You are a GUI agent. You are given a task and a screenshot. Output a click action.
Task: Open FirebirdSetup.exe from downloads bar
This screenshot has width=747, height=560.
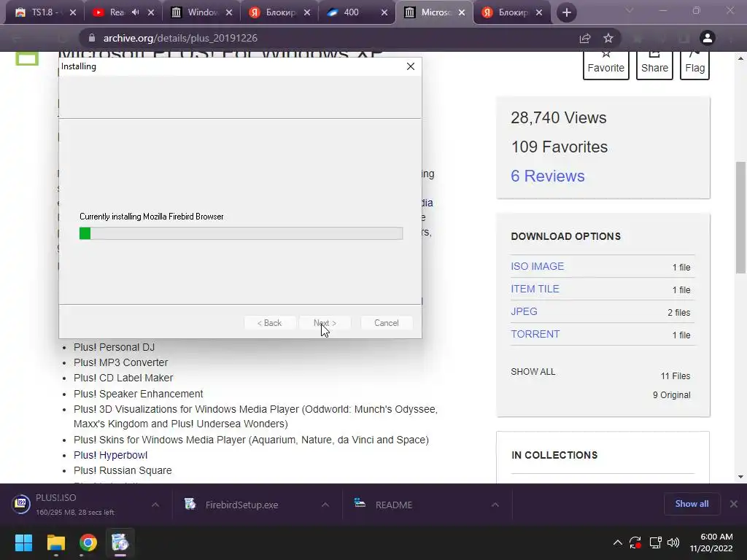tap(241, 505)
